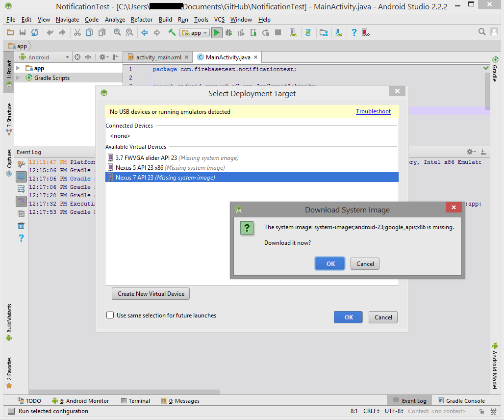Click Sync Project with Gradle Files icon
The height and width of the screenshot is (420, 504).
pyautogui.click(x=308, y=32)
